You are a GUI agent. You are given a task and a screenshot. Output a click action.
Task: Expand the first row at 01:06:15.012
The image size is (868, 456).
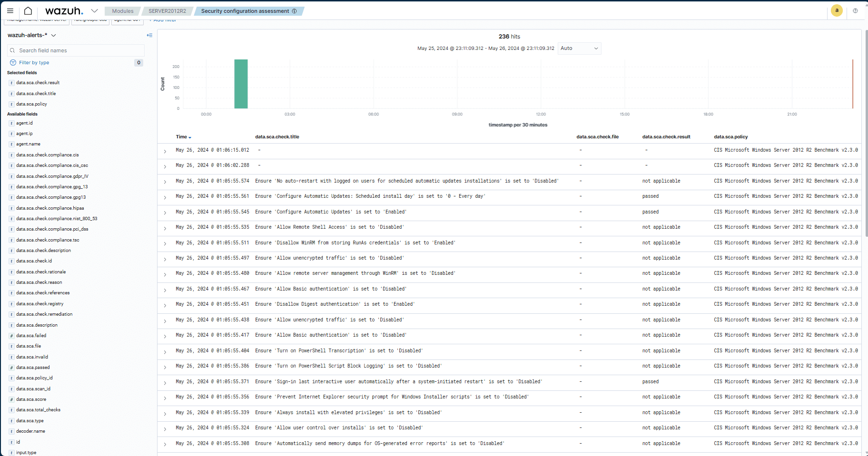tap(165, 151)
